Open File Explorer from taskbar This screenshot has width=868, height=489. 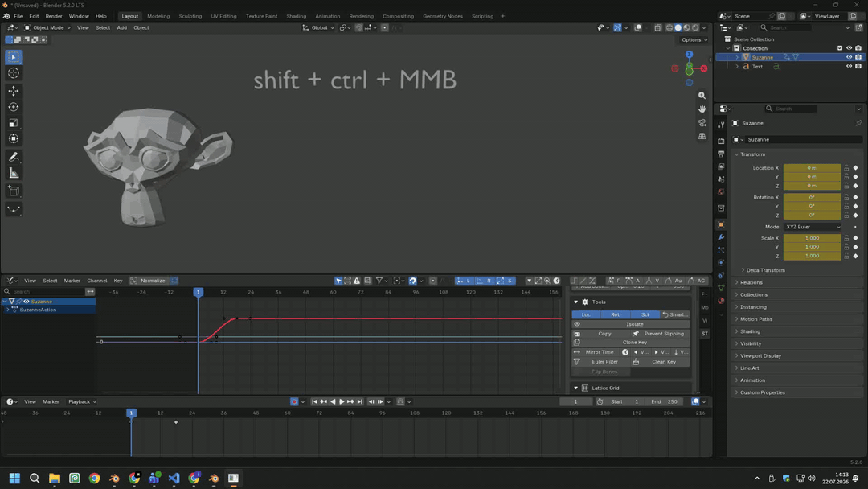[55, 478]
